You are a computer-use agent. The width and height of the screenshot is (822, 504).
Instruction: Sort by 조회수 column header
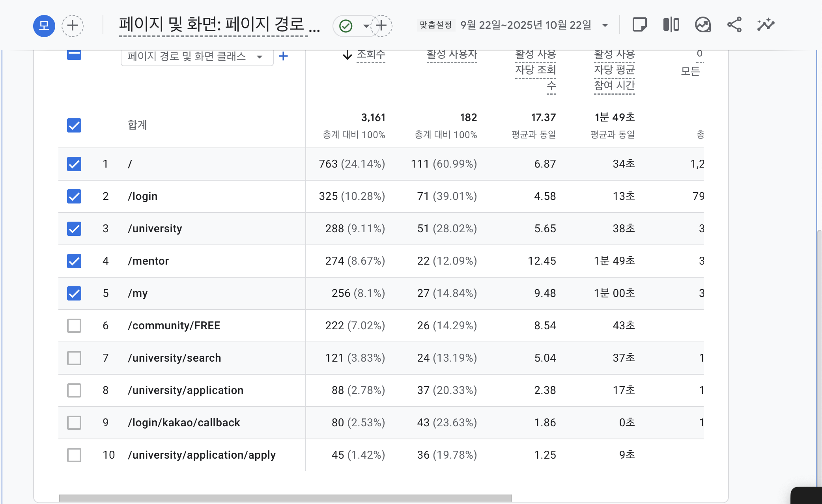(x=370, y=54)
